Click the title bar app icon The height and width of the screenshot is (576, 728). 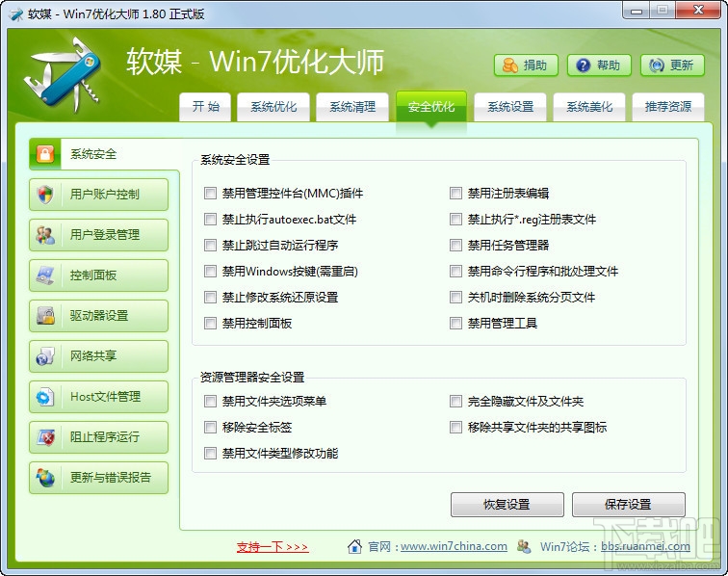tap(16, 14)
